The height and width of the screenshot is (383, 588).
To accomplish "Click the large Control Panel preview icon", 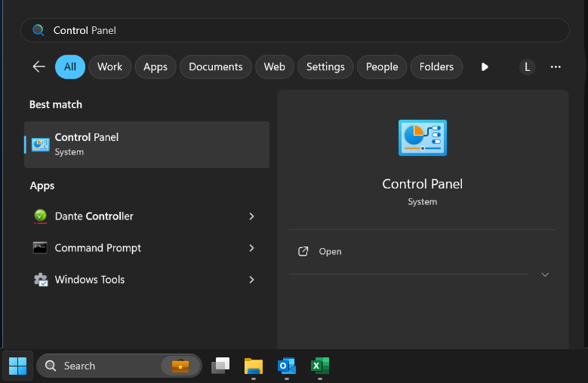I will click(x=423, y=138).
